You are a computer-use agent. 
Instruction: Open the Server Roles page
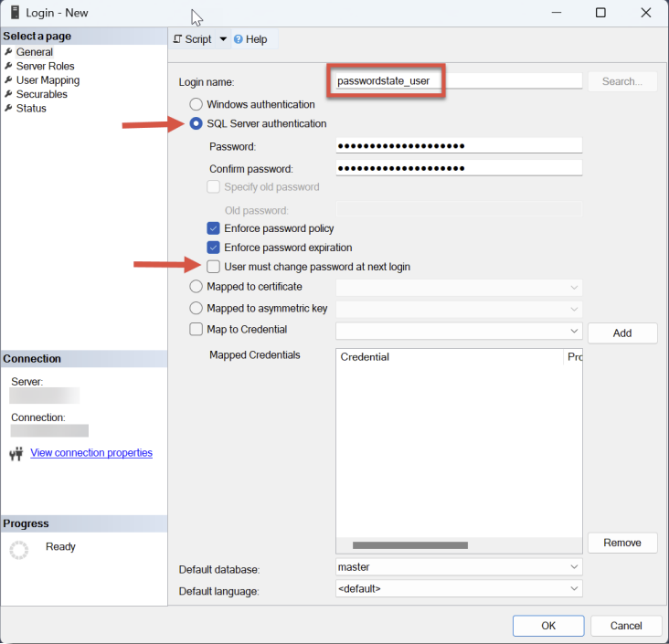click(45, 66)
